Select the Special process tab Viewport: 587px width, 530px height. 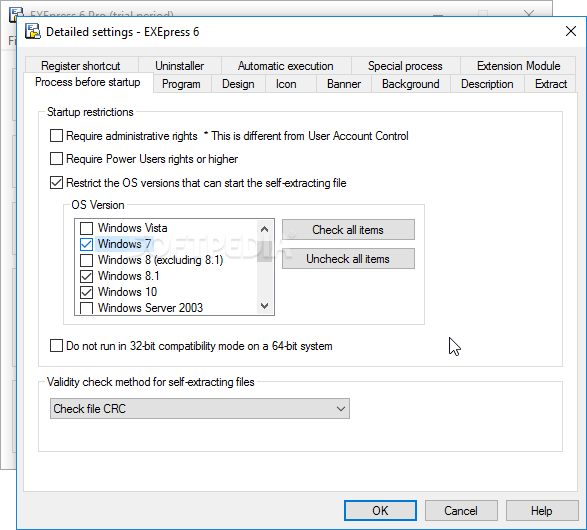[405, 66]
